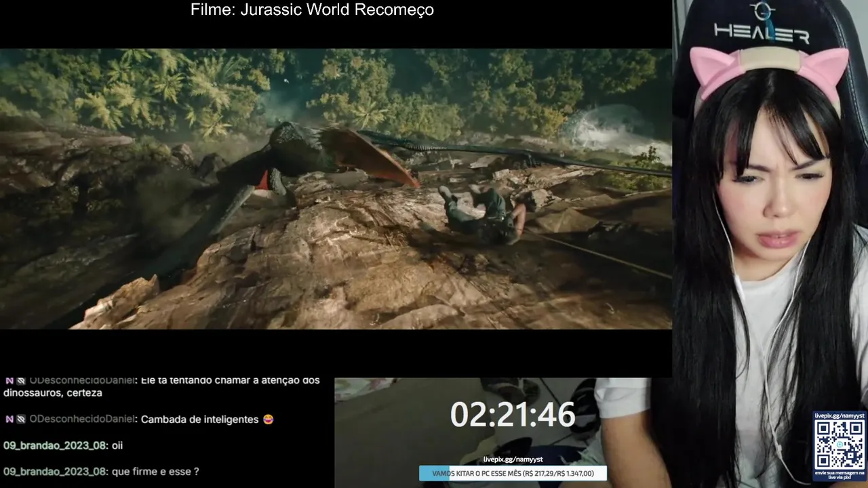The width and height of the screenshot is (868, 488).
Task: Click the movie video frame
Action: coord(336,188)
